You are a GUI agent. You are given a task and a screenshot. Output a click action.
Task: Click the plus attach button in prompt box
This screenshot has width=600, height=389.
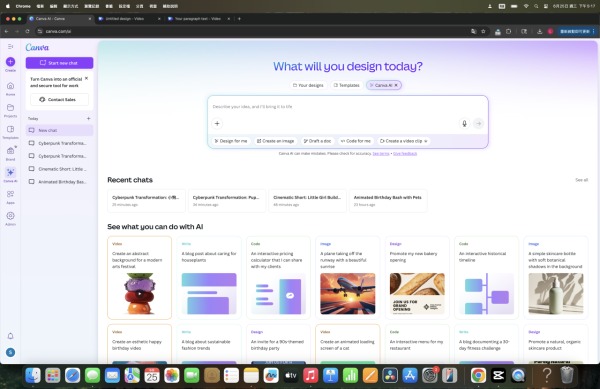pos(217,124)
